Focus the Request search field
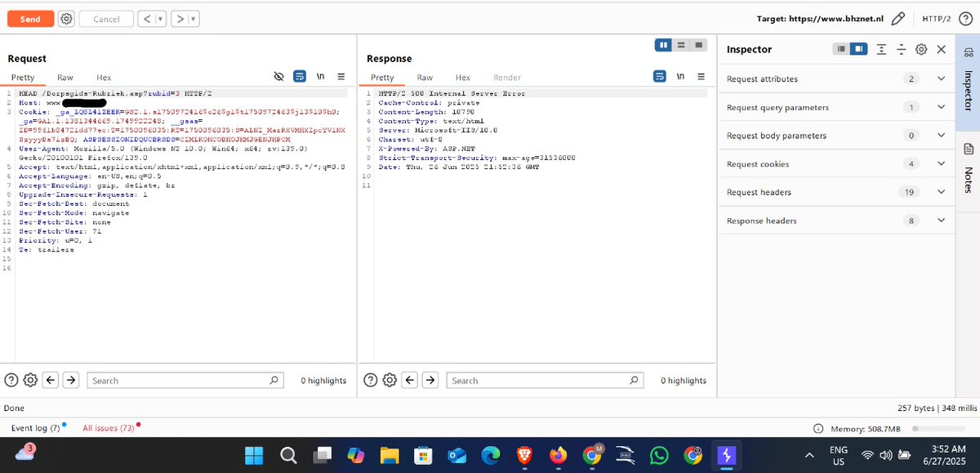 185,380
